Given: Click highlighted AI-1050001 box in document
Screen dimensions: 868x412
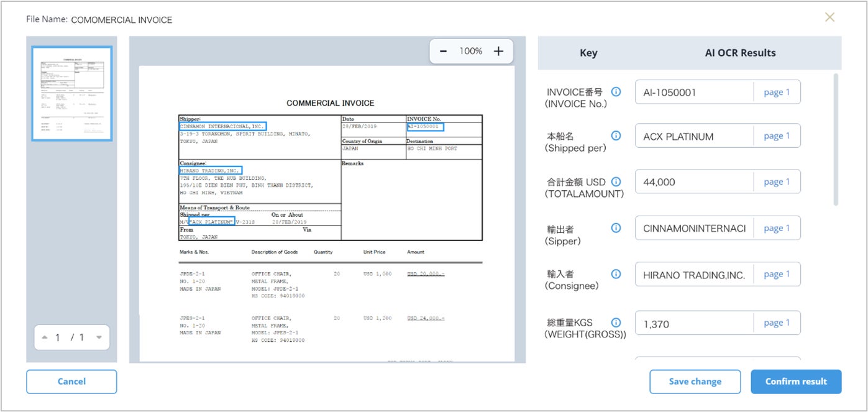Looking at the screenshot, I should 426,126.
